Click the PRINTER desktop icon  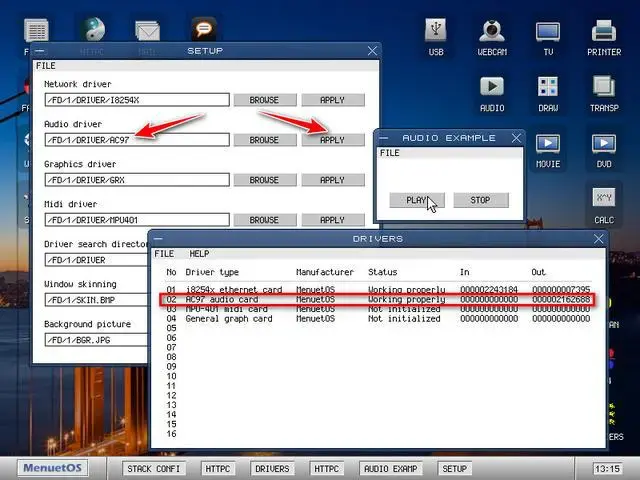click(603, 32)
